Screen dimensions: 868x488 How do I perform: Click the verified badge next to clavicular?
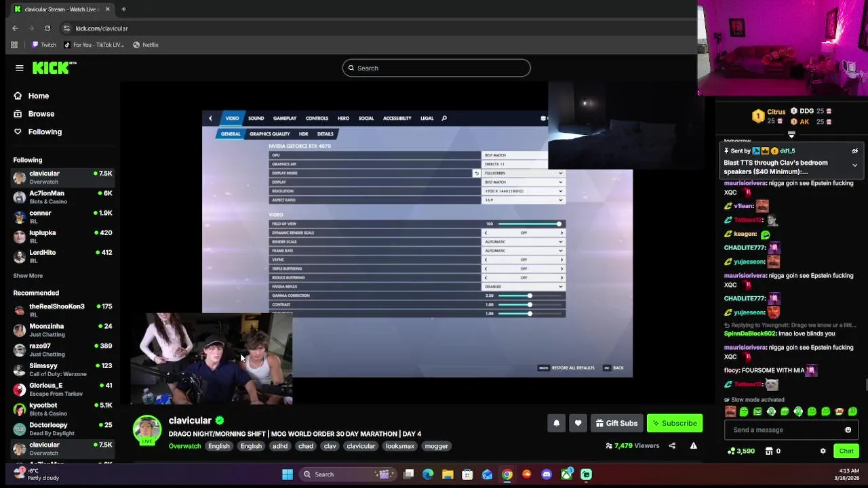click(220, 420)
